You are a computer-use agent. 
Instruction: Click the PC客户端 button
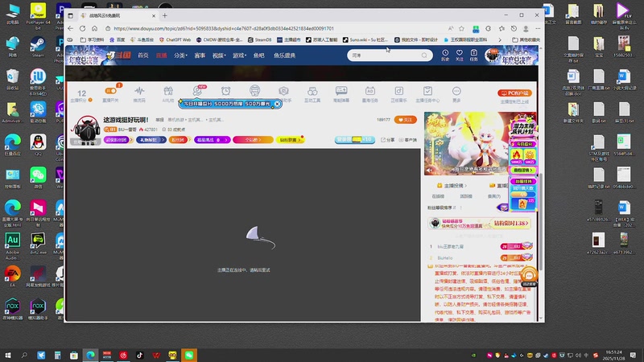click(x=514, y=93)
